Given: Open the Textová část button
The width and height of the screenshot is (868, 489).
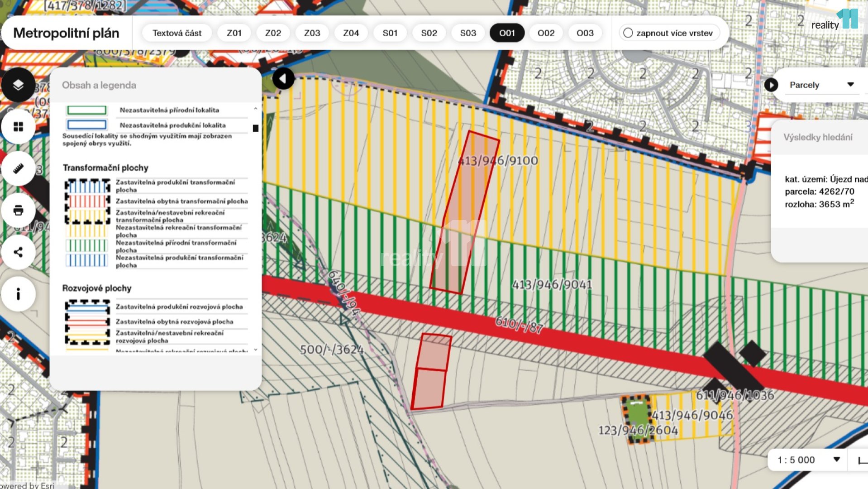Looking at the screenshot, I should pyautogui.click(x=177, y=33).
